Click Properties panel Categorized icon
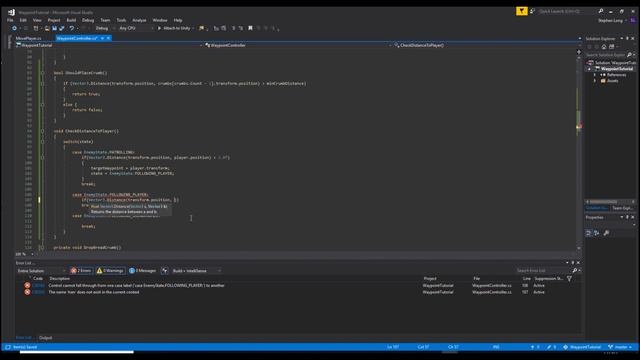 point(588,233)
